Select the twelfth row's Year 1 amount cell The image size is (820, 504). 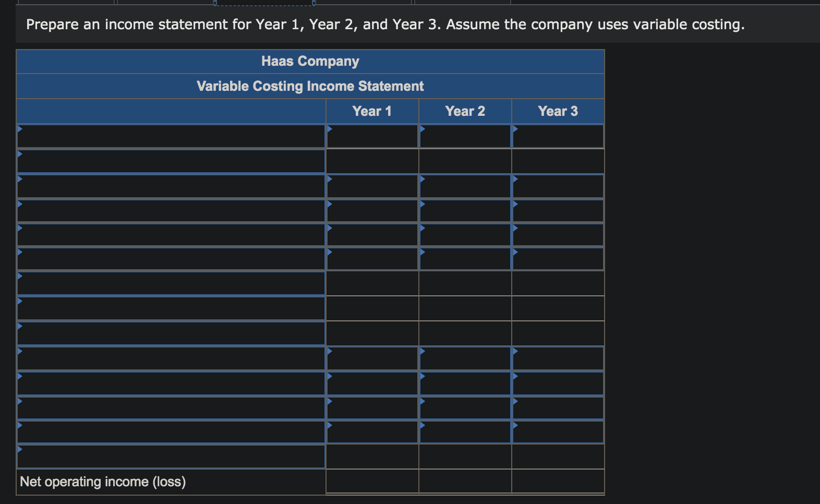tap(372, 408)
